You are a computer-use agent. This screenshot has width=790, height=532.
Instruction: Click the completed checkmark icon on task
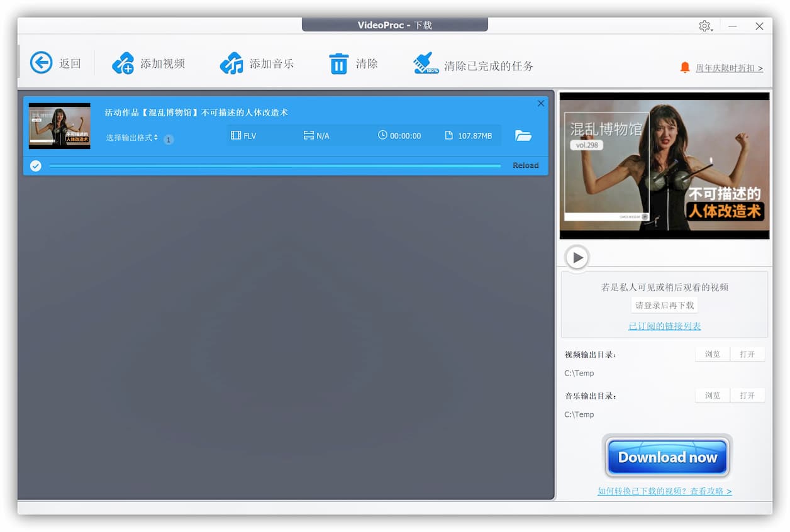click(x=36, y=165)
